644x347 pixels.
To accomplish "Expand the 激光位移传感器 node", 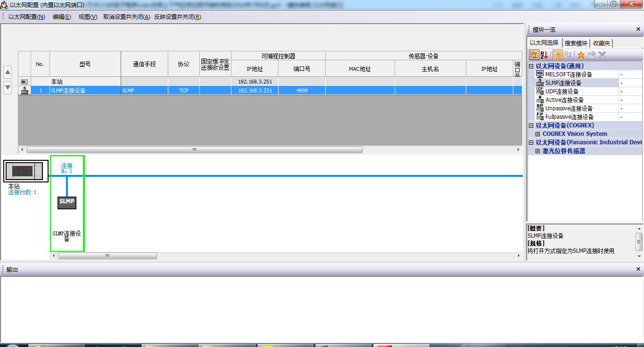I will (x=538, y=151).
